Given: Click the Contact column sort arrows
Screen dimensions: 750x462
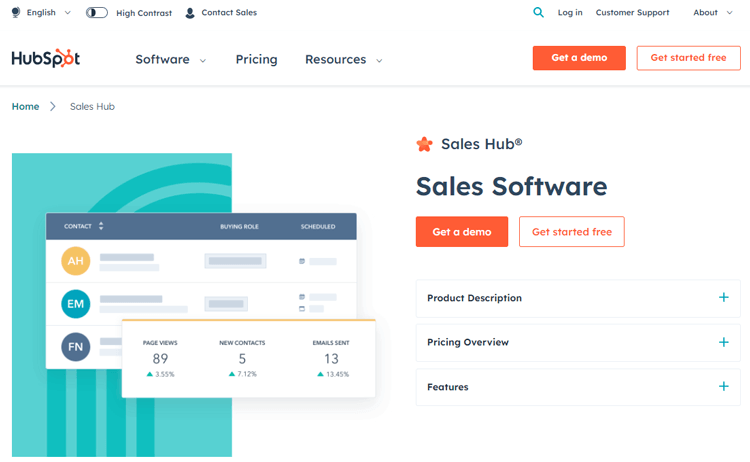Looking at the screenshot, I should (101, 226).
